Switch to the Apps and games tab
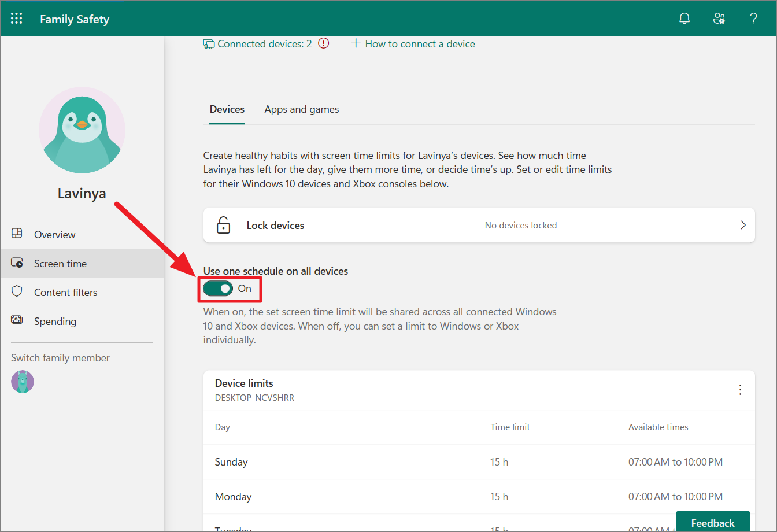This screenshot has height=532, width=777. click(x=302, y=109)
